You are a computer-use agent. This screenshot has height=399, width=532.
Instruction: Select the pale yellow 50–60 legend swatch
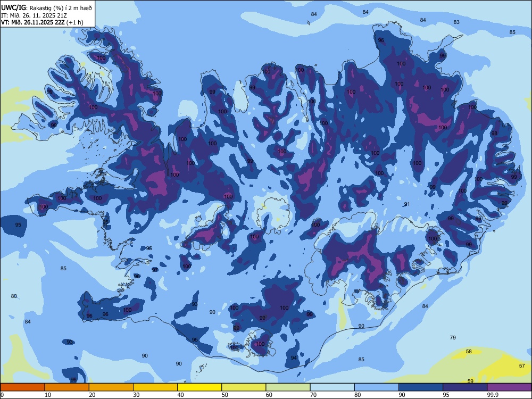[244, 387]
